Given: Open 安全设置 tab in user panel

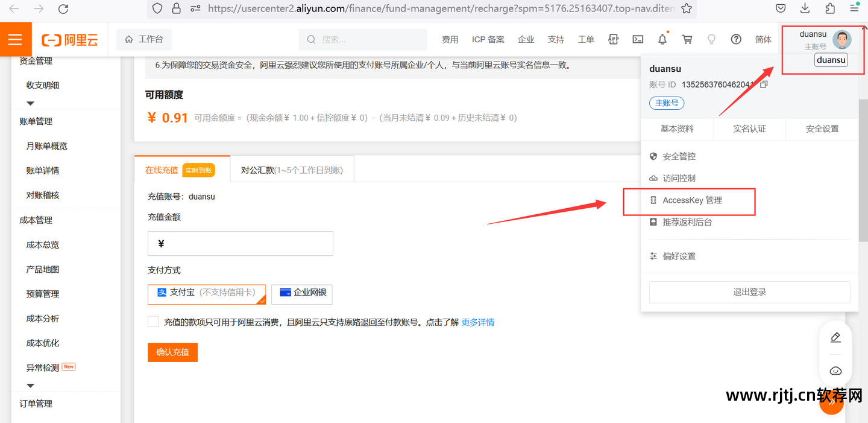Looking at the screenshot, I should [x=822, y=129].
